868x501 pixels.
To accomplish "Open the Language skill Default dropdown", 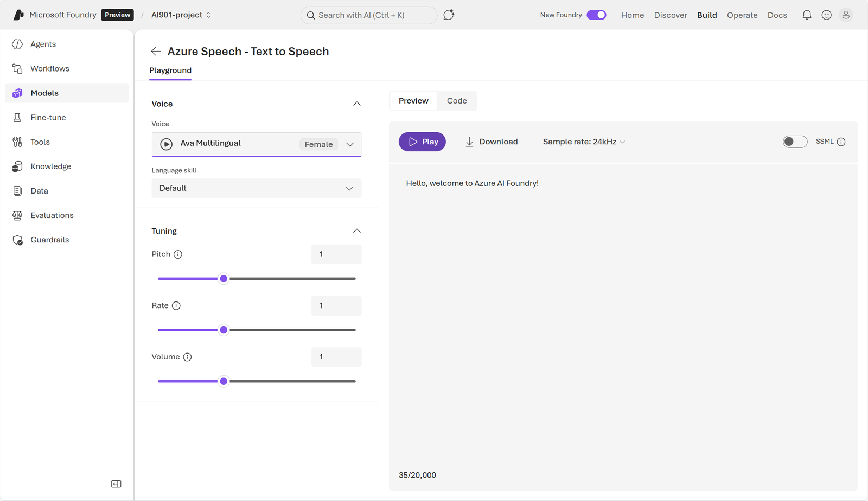I will (257, 188).
